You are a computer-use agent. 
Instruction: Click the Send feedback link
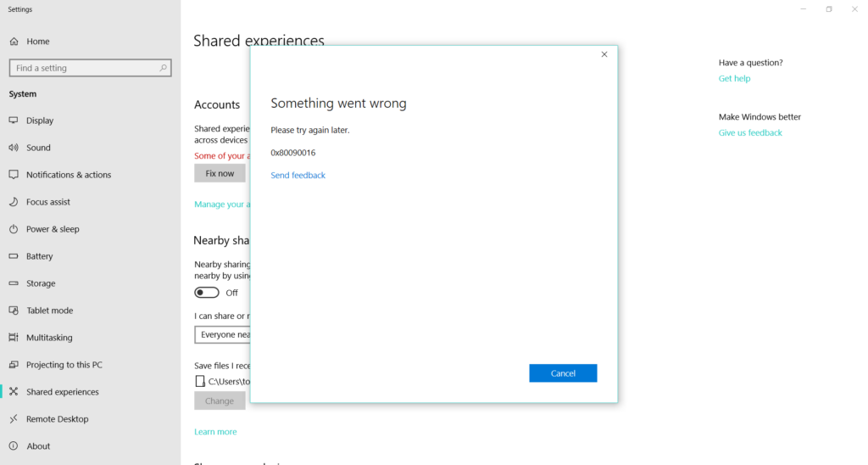click(x=298, y=175)
